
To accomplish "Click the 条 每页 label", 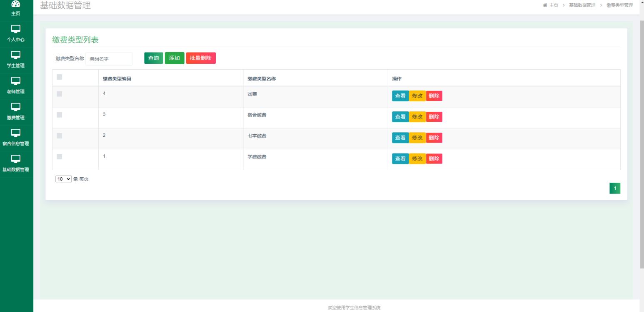I will [x=81, y=179].
